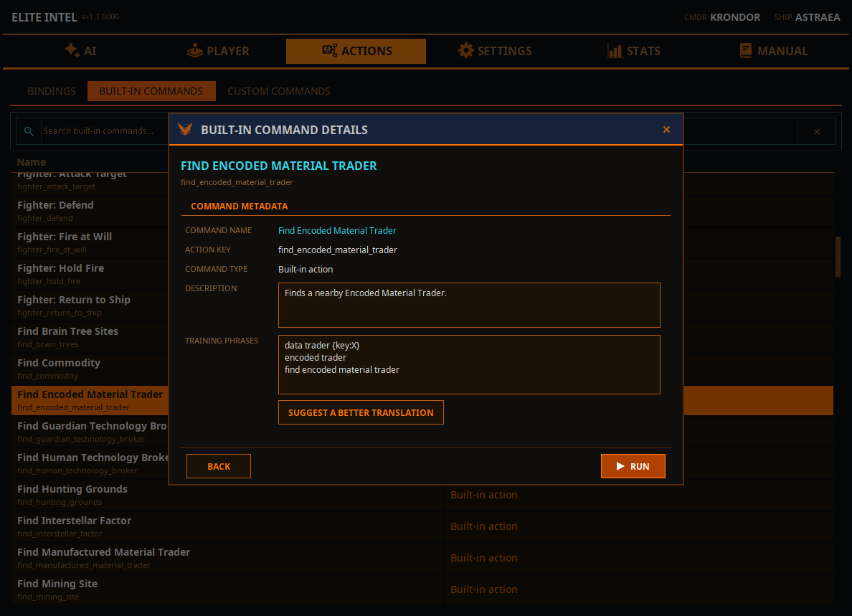
Task: Click the Command Metadata section header
Action: (239, 207)
